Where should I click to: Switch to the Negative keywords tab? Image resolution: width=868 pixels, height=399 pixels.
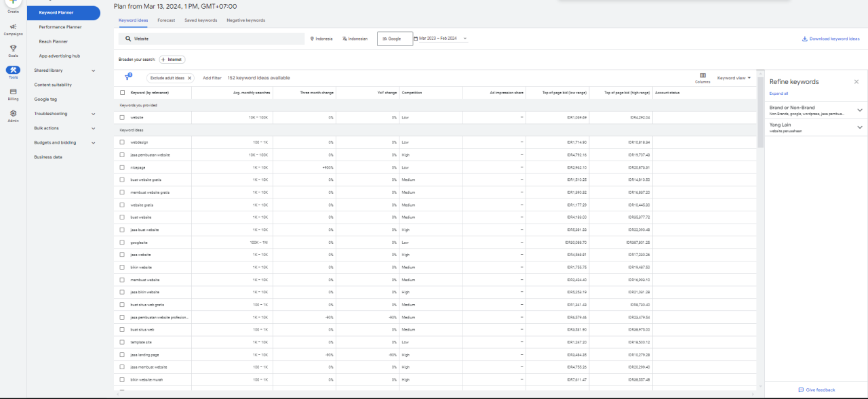(245, 20)
